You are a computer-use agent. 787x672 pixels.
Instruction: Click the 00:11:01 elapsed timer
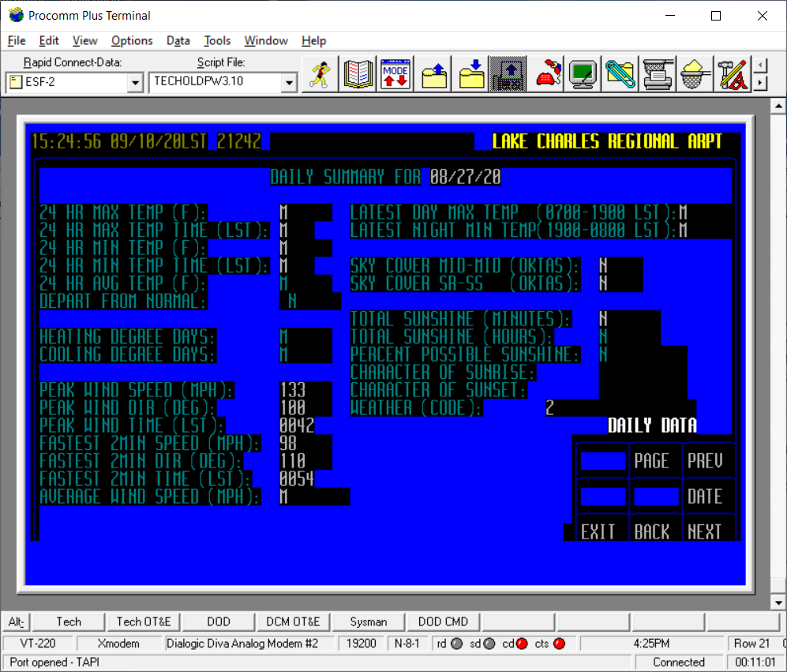[755, 662]
